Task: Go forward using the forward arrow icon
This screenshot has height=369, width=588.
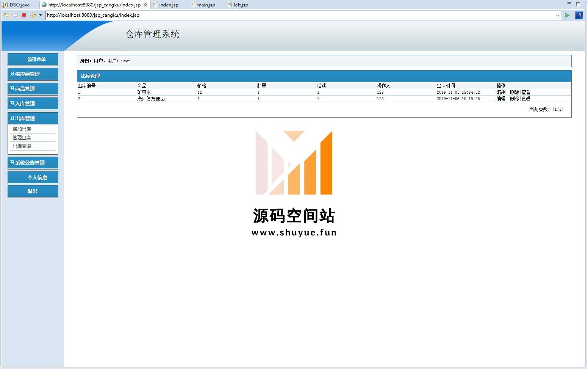Action: [15, 15]
